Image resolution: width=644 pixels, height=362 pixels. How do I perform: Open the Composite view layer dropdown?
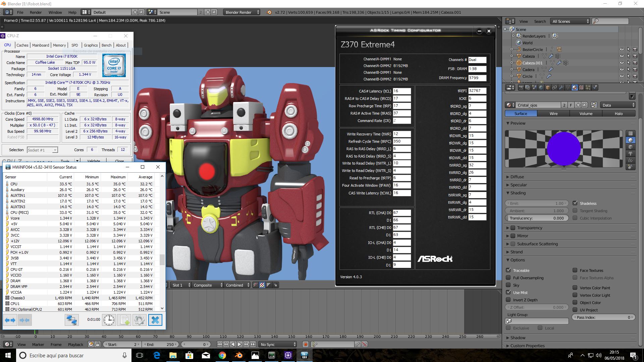click(x=208, y=285)
